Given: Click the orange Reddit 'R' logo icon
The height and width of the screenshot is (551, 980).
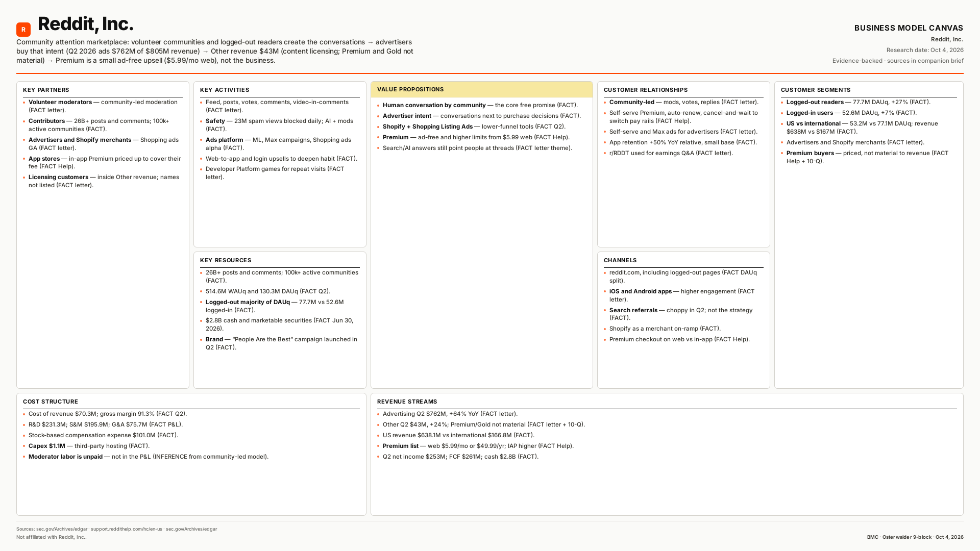Looking at the screenshot, I should (23, 30).
